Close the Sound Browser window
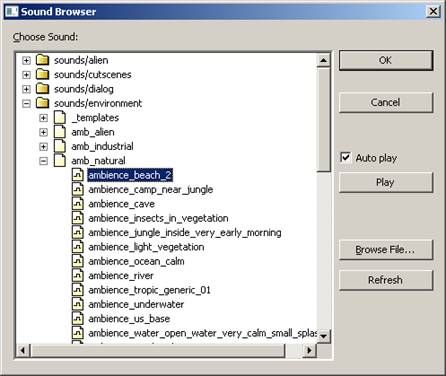Screen dimensions: 446x376 click(x=433, y=12)
